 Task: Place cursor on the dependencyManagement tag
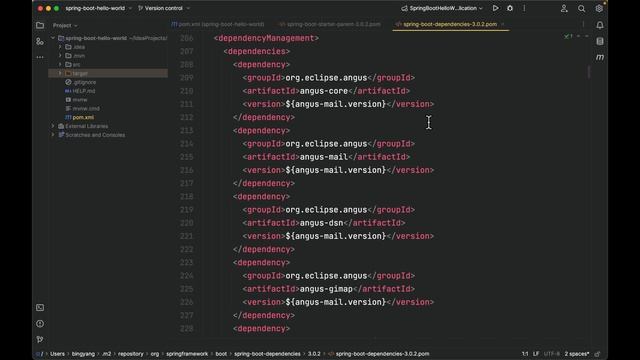click(x=266, y=38)
